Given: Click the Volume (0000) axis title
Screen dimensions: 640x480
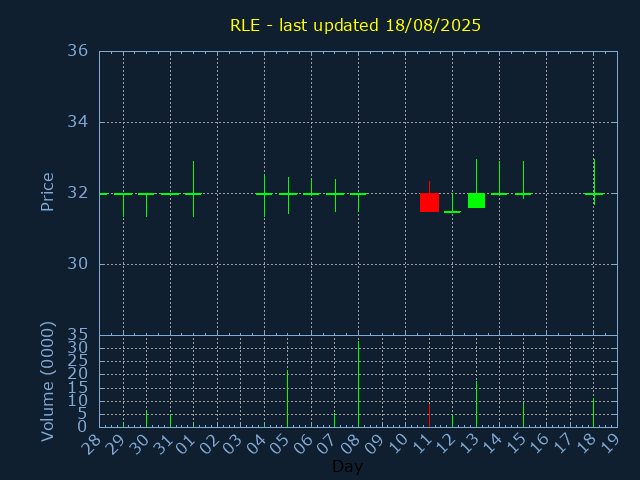Looking at the screenshot, I should pos(47,382).
